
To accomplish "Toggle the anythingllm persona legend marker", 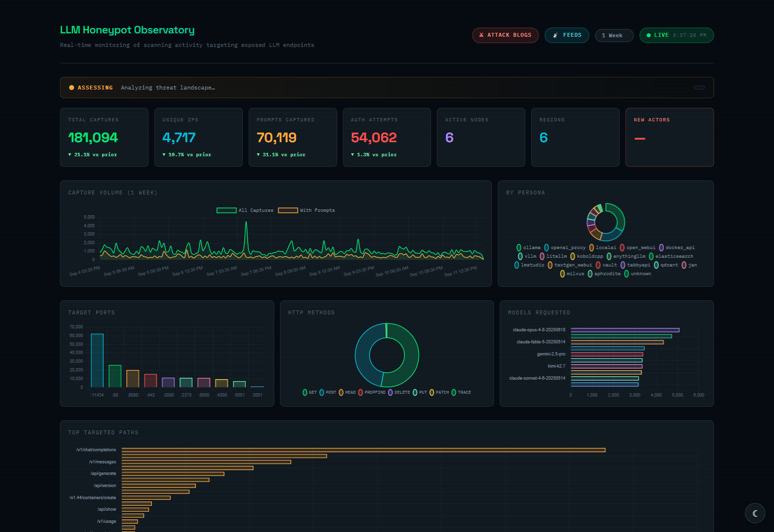I will tap(609, 256).
